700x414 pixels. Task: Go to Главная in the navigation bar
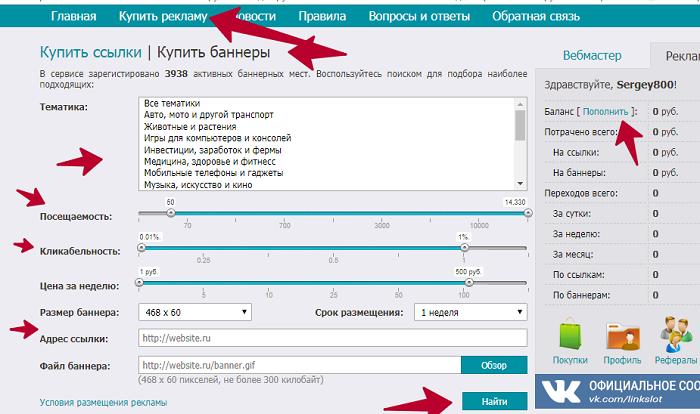pyautogui.click(x=74, y=17)
